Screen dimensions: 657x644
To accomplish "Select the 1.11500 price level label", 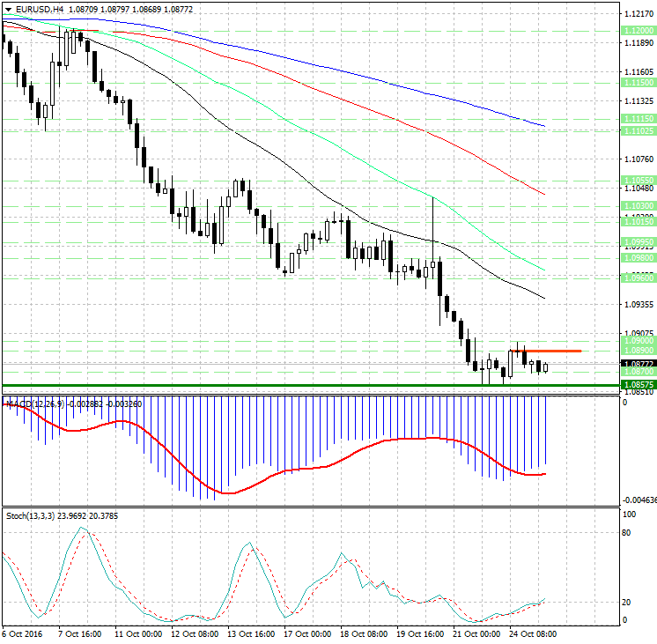I will pos(638,81).
